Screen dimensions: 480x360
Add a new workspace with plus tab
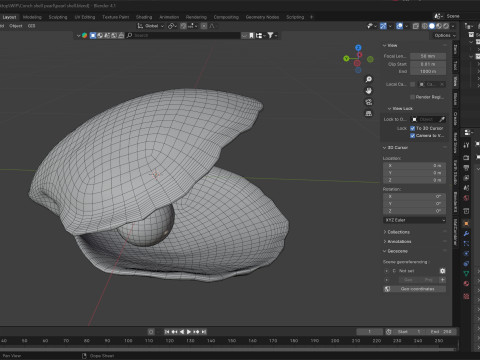(311, 17)
